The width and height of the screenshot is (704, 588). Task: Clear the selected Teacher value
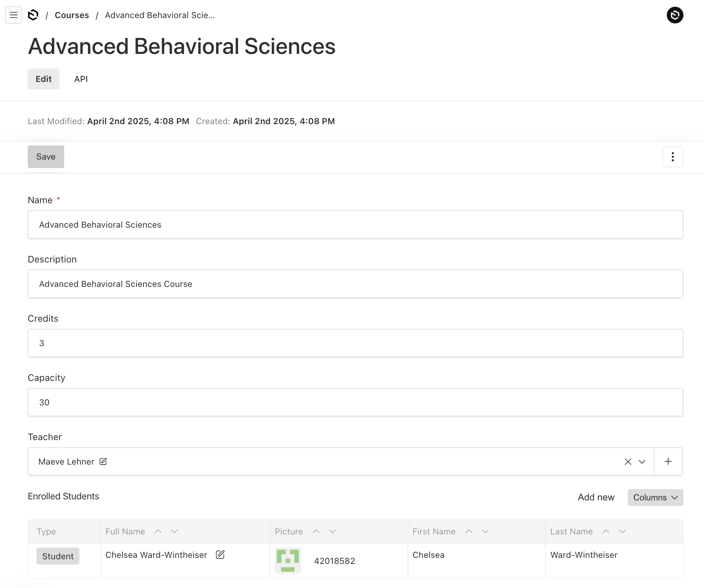coord(628,461)
